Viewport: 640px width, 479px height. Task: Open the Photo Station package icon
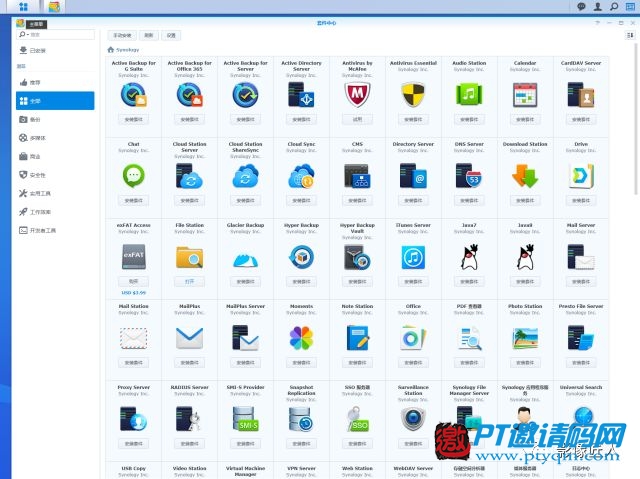click(525, 338)
